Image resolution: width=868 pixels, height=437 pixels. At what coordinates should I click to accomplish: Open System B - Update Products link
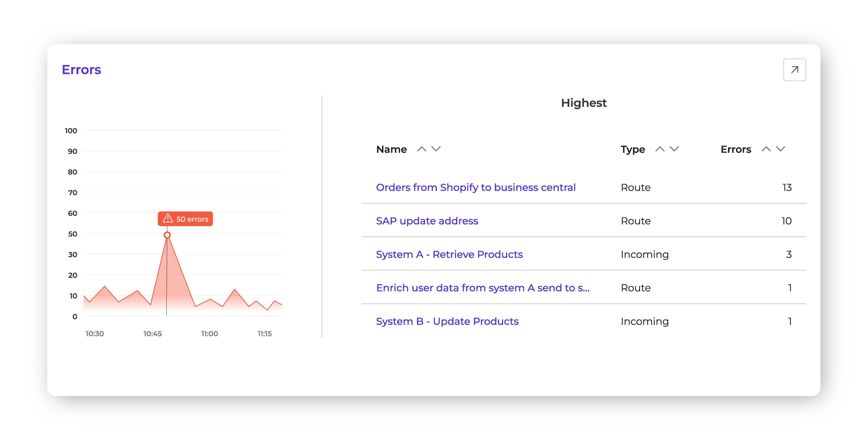click(x=447, y=322)
